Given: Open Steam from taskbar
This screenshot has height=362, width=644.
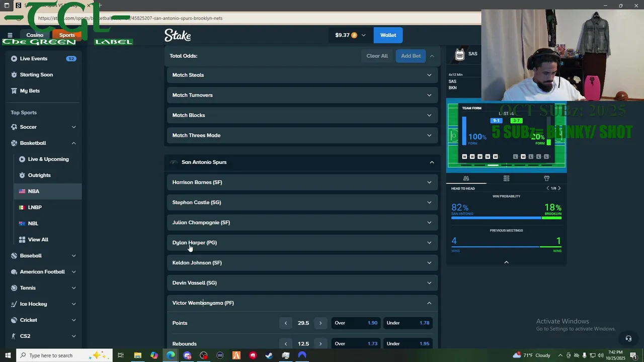Looking at the screenshot, I should pyautogui.click(x=269, y=355).
